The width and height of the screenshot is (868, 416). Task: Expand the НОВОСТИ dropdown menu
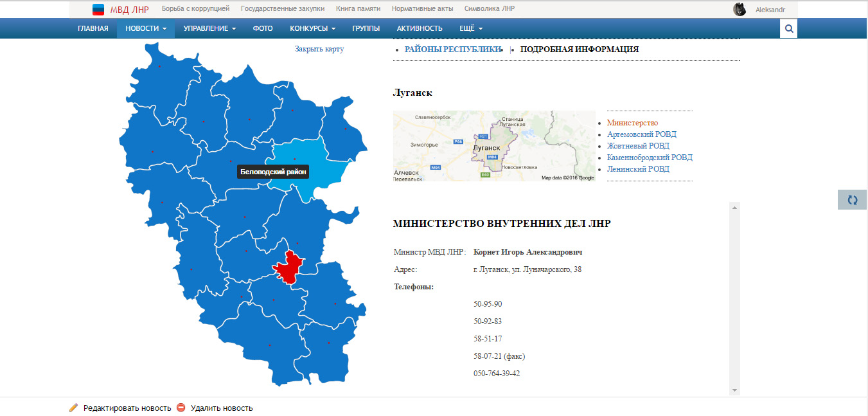146,28
